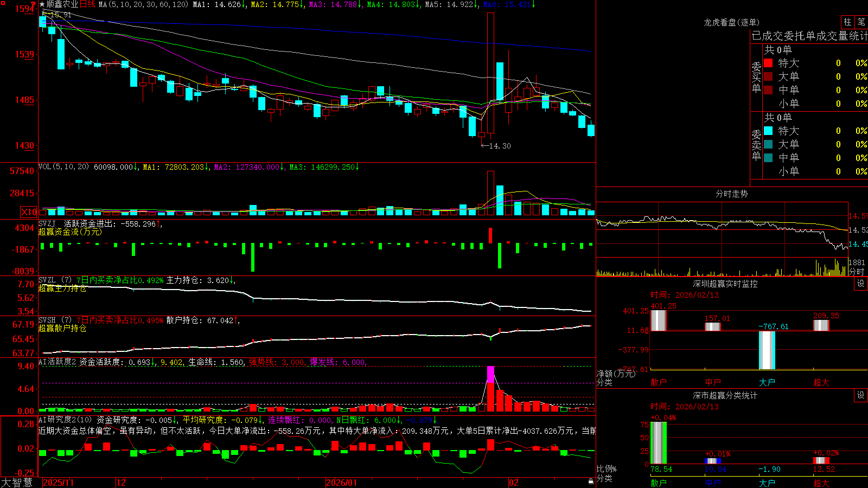This screenshot has width=868, height=488.
Task: Click the cyan 特大 sell-order color swatch
Action: (768, 131)
